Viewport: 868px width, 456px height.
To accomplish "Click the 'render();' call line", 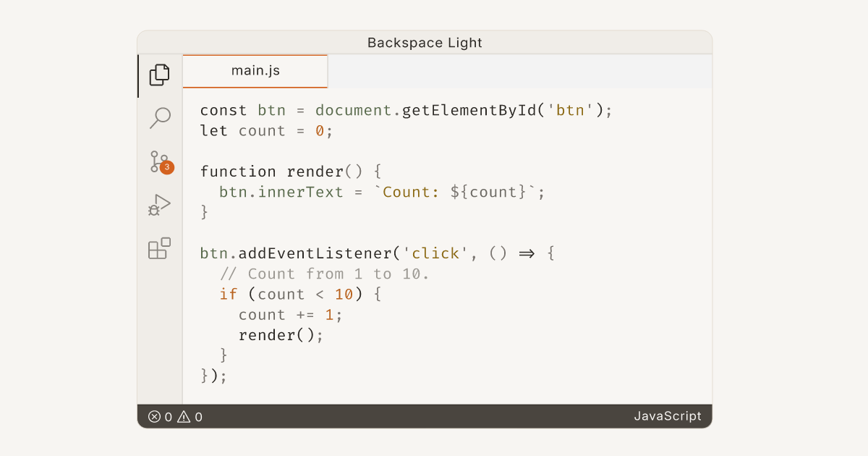I will [x=281, y=335].
